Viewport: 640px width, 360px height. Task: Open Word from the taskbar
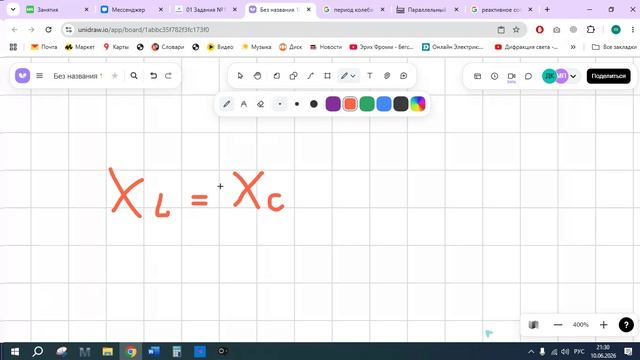154,351
